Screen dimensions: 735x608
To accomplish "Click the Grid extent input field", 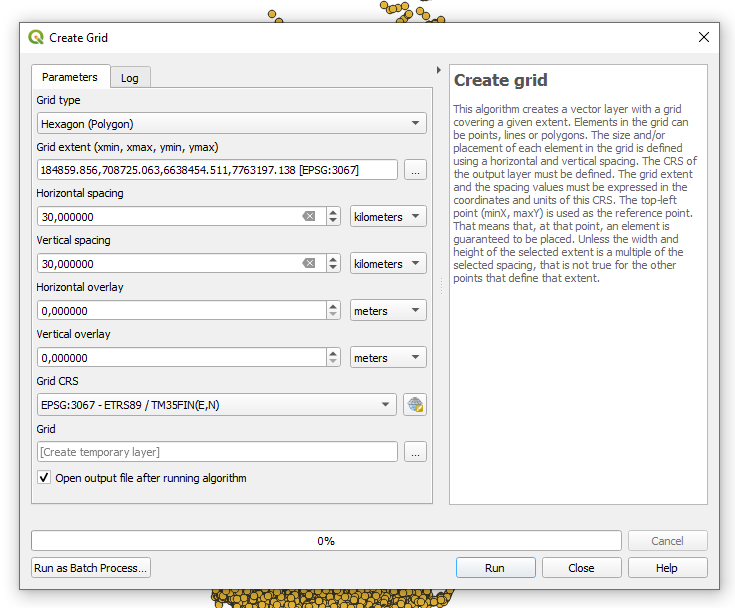I will coord(216,170).
